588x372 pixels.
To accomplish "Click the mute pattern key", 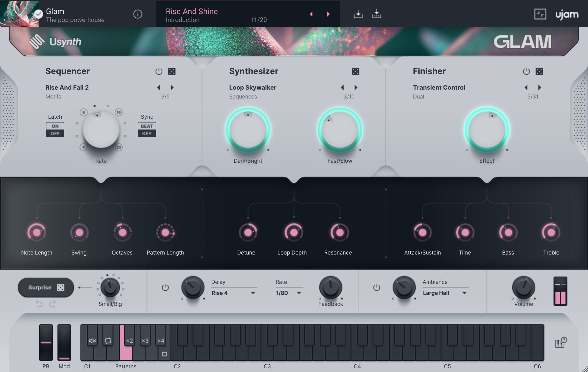I will 92,336.
